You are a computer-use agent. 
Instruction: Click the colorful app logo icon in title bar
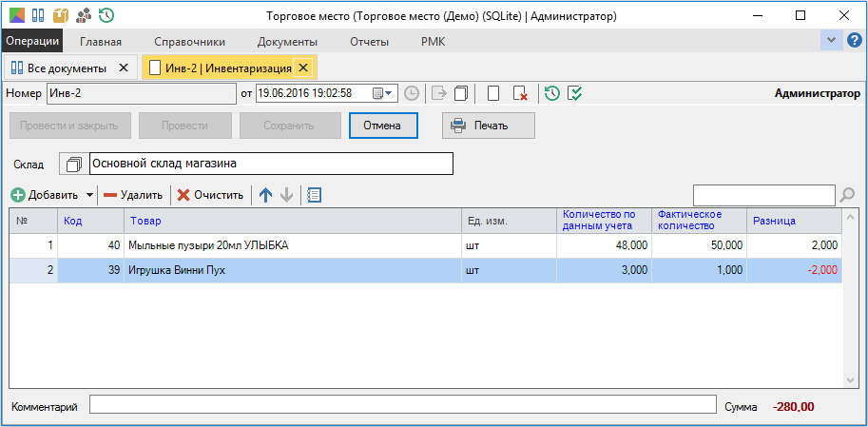[16, 15]
